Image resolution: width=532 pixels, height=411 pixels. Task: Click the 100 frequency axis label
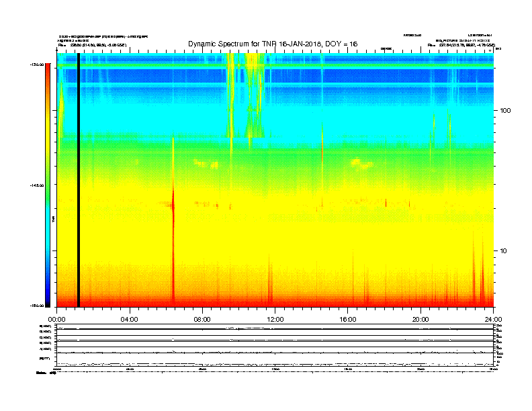[505, 111]
